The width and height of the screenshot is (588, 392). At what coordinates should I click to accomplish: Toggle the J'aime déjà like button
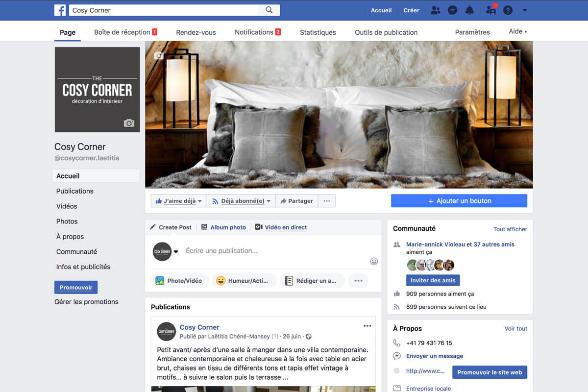tap(179, 201)
